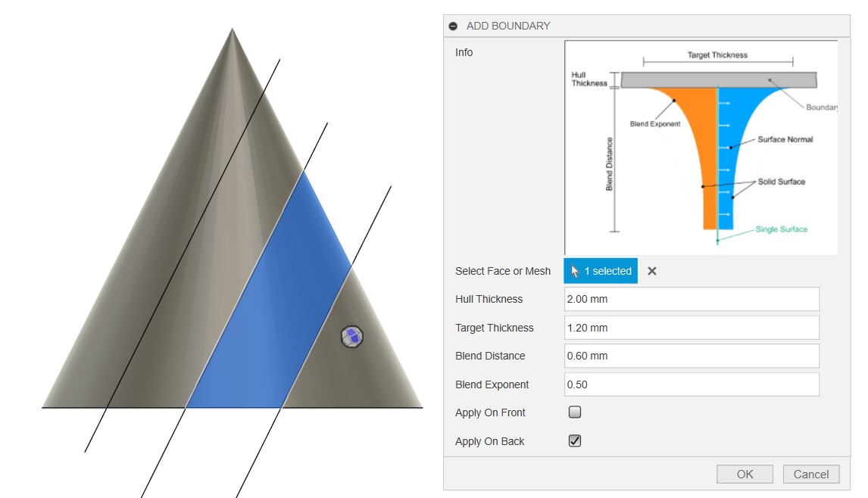868x498 pixels.
Task: Click the ADD BOUNDARY title text
Action: click(x=508, y=26)
